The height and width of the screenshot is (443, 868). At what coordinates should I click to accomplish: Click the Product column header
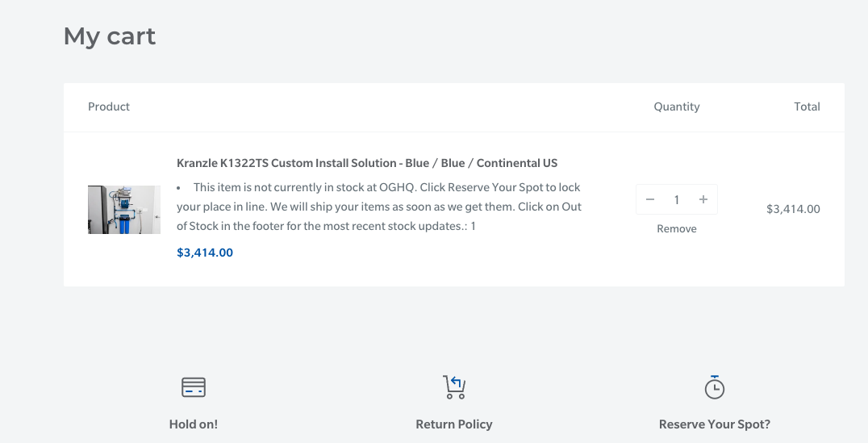point(109,107)
